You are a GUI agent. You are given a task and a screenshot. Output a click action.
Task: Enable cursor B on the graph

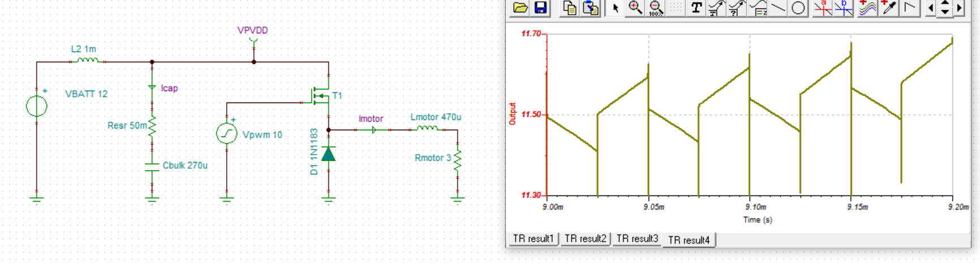tap(843, 8)
